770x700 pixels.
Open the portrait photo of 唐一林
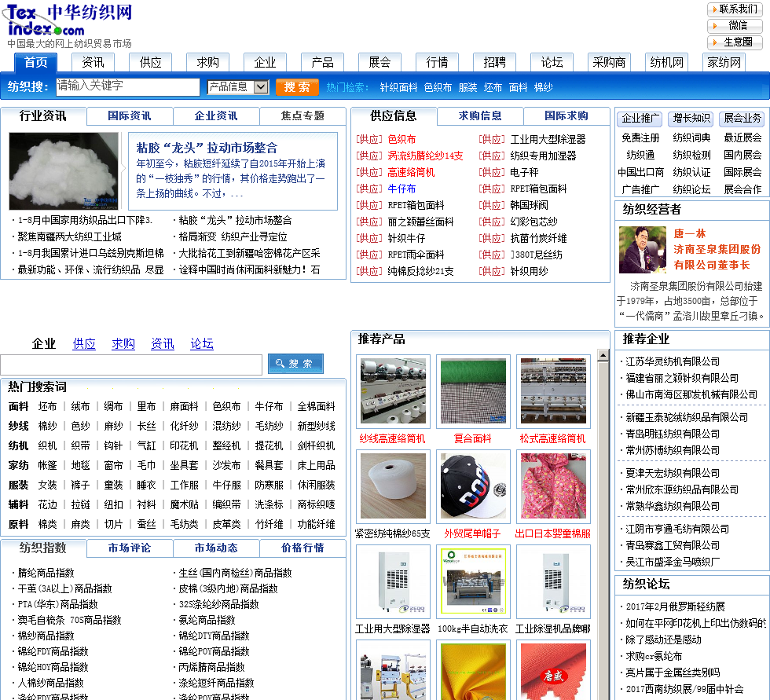coord(643,250)
